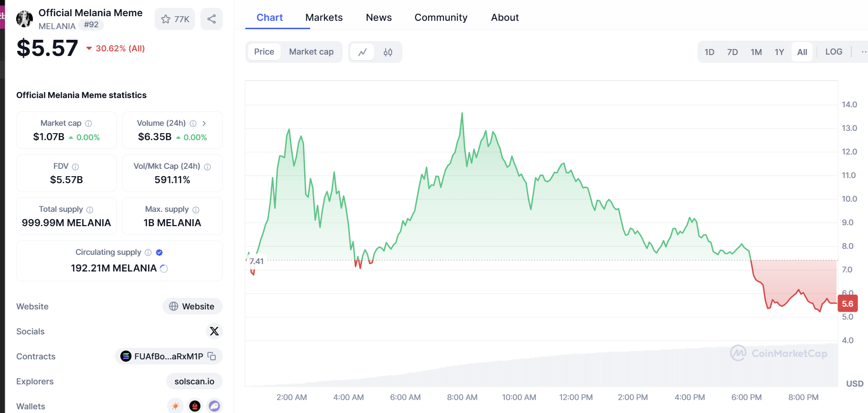Image resolution: width=868 pixels, height=413 pixels.
Task: Click the Official Melania Meme statistics heading
Action: click(81, 95)
